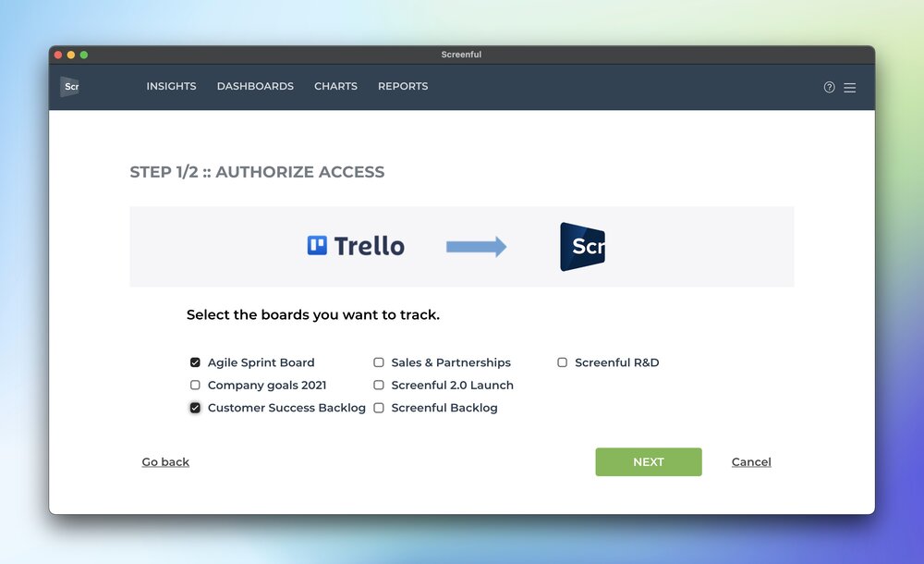924x564 pixels.
Task: Check the Screenful Backlog checkbox
Action: [379, 408]
